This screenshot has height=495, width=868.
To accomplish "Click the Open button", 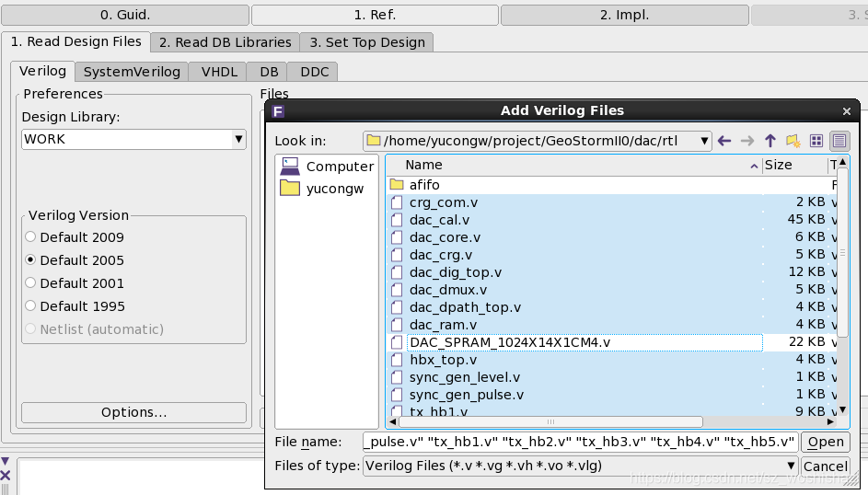I will [826, 442].
